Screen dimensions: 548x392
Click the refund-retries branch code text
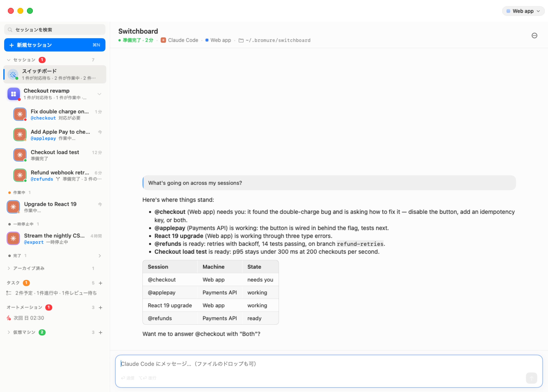coord(360,244)
